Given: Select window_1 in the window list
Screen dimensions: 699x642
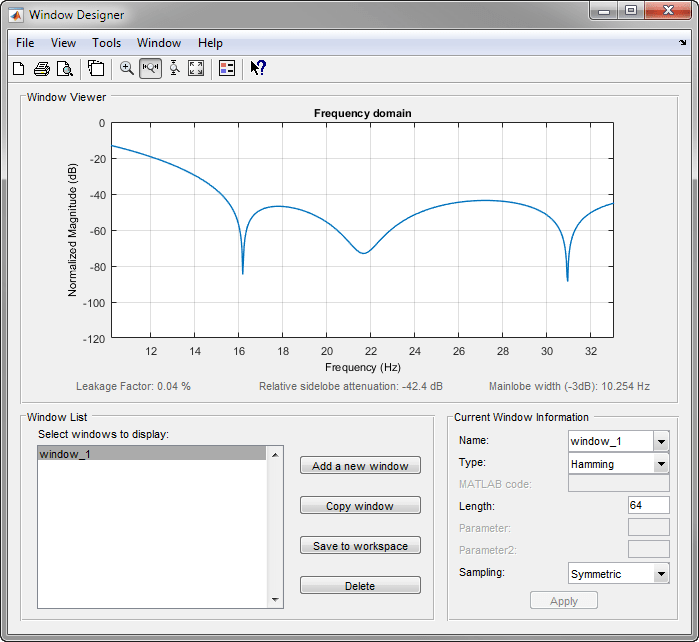Looking at the screenshot, I should coord(152,454).
